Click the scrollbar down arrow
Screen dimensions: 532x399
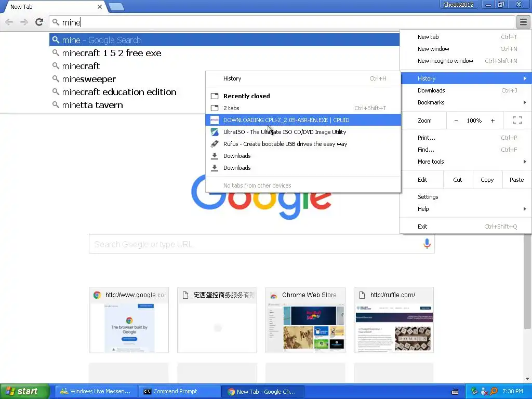(x=527, y=379)
